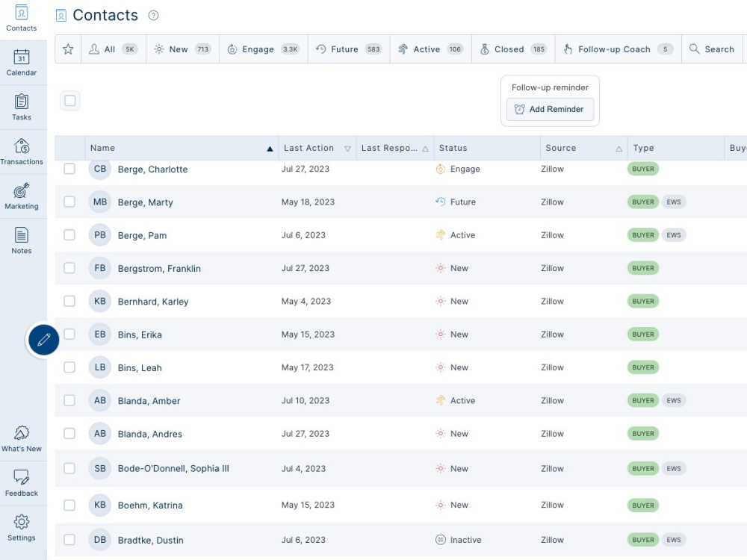The image size is (747, 560).
Task: Click Inactive status icon for Dustin Bradtke
Action: pyautogui.click(x=441, y=540)
